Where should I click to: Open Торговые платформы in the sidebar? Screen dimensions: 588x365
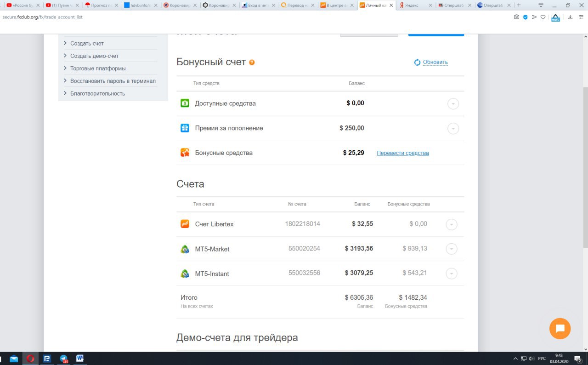point(98,68)
